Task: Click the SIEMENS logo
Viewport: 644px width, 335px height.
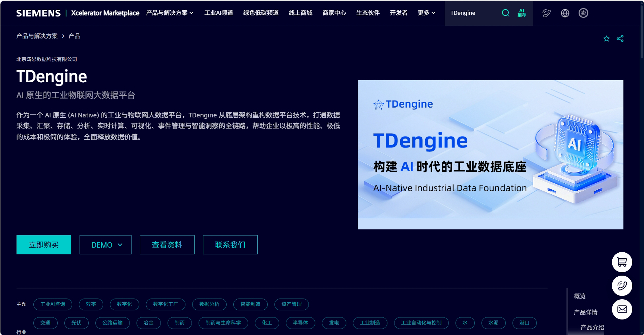Action: coord(38,13)
